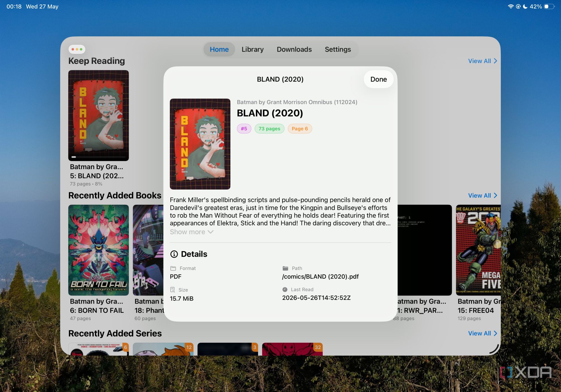Viewport: 561px width, 392px height.
Task: Select Last Read timestamp 2026-05-26T14:52:52Z
Action: [316, 298]
